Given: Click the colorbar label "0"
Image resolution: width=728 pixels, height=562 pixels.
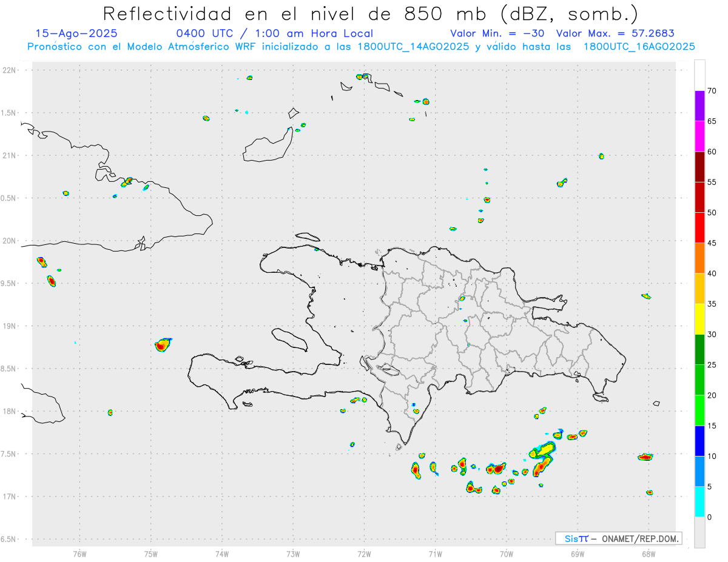Looking at the screenshot, I should [710, 517].
